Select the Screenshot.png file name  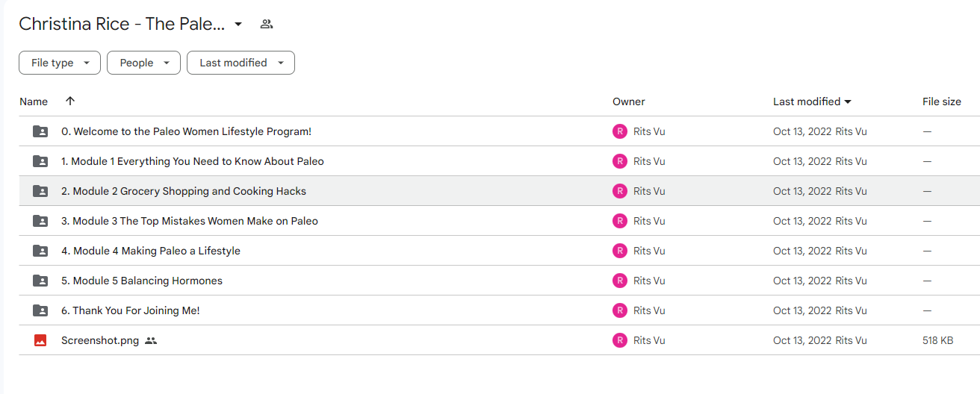(100, 340)
